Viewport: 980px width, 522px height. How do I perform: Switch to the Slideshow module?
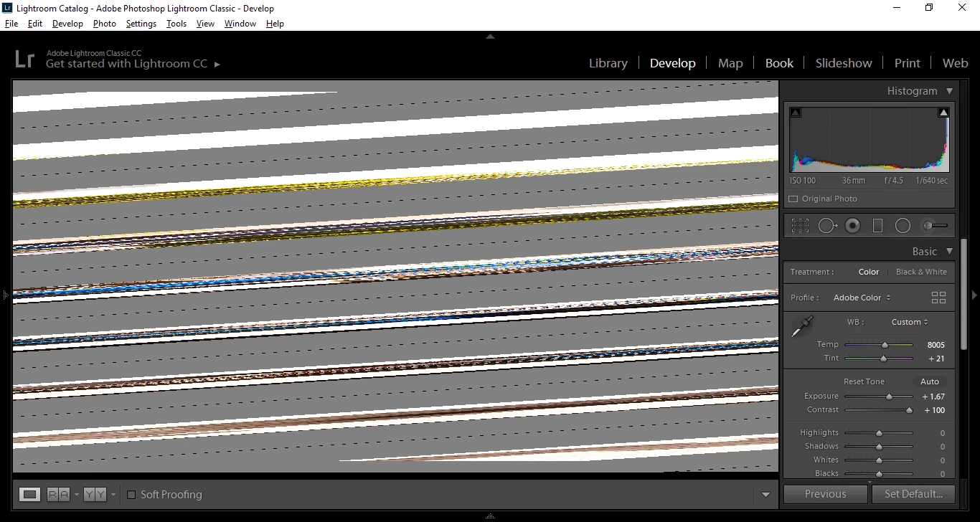click(844, 63)
